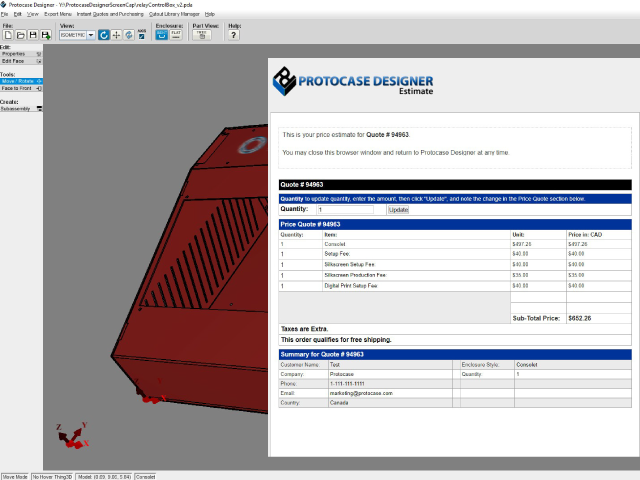Click the XYZ axis indicator in viewport
The image size is (640, 480).
(x=73, y=436)
